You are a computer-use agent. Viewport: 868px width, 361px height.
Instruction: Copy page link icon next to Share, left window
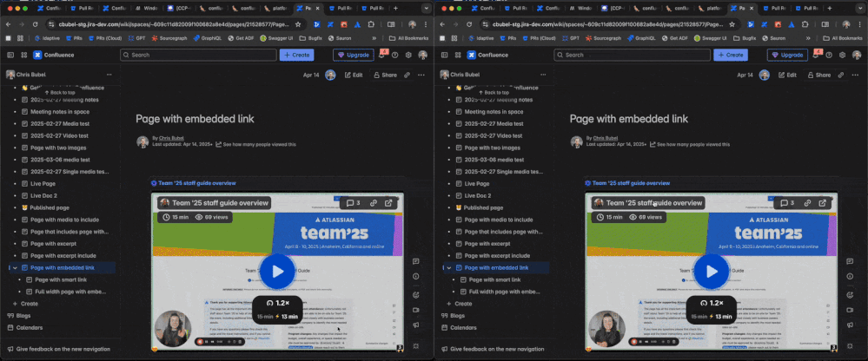(x=407, y=75)
